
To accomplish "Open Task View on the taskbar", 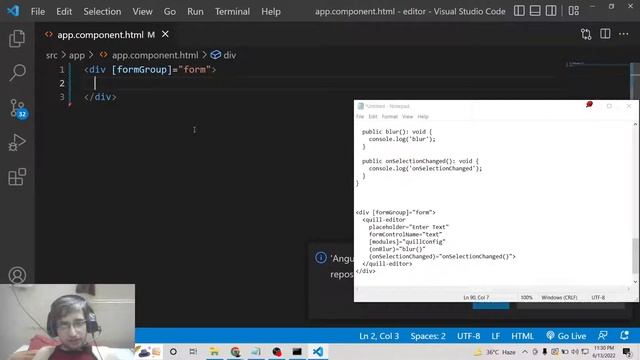I will 193,351.
